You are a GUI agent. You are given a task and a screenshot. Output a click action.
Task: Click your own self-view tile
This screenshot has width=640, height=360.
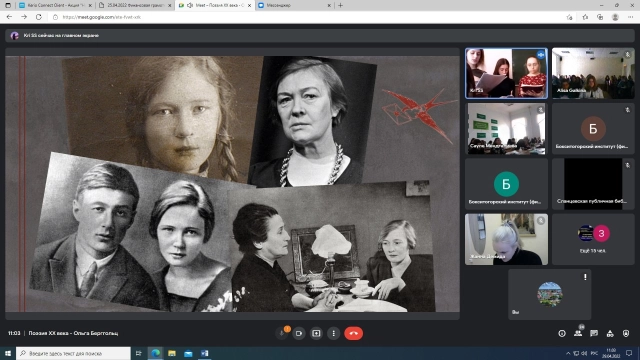coord(549,294)
